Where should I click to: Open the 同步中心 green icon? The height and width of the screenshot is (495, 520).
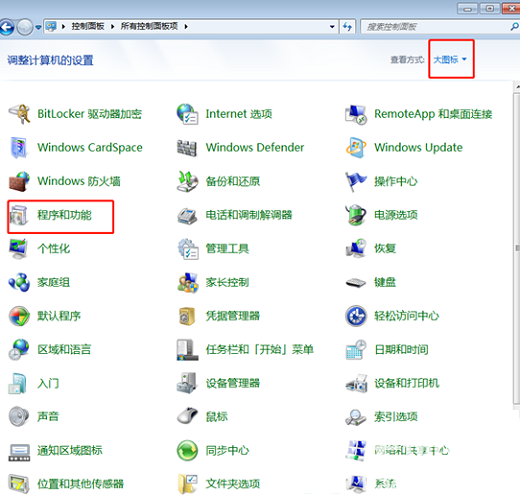pyautogui.click(x=187, y=451)
